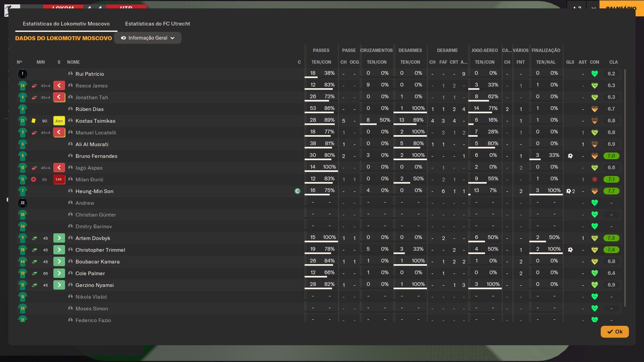This screenshot has height=362, width=644.
Task: Open Heung-Min Son's player name link
Action: click(x=94, y=191)
